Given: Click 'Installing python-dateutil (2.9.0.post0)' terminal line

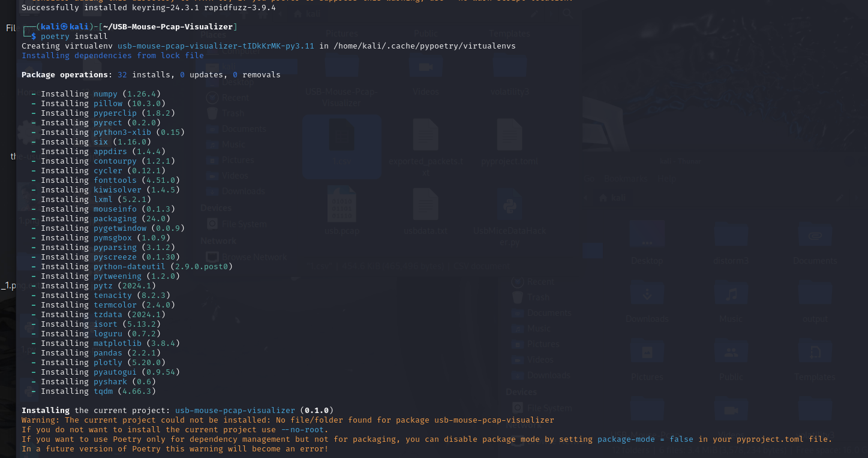Looking at the screenshot, I should pos(132,267).
